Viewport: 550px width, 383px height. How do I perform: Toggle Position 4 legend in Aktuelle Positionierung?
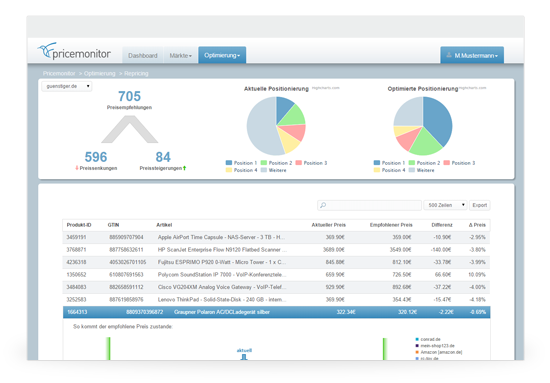tap(241, 170)
